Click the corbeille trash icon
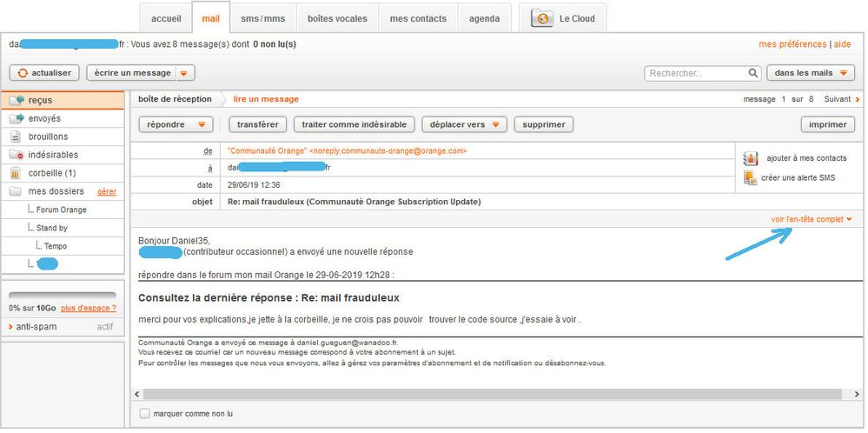Image resolution: width=868 pixels, height=433 pixels. coord(16,173)
